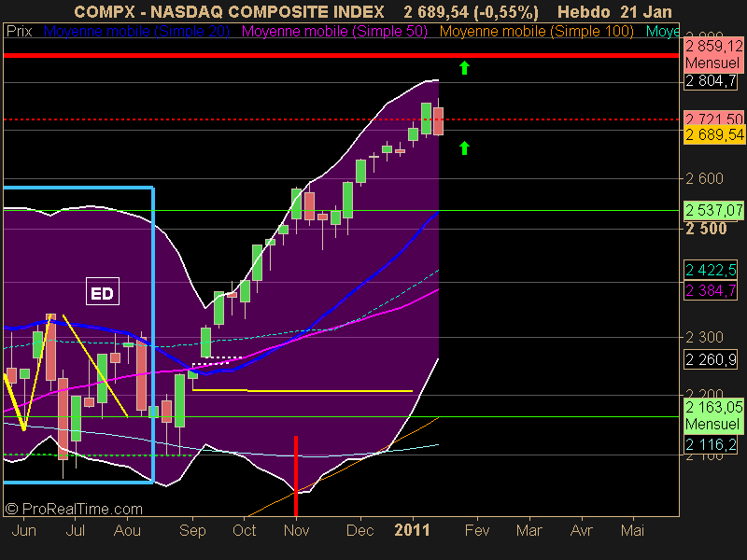Click the Jul label on time axis
Screen dimensions: 747x560
pyautogui.click(x=76, y=530)
